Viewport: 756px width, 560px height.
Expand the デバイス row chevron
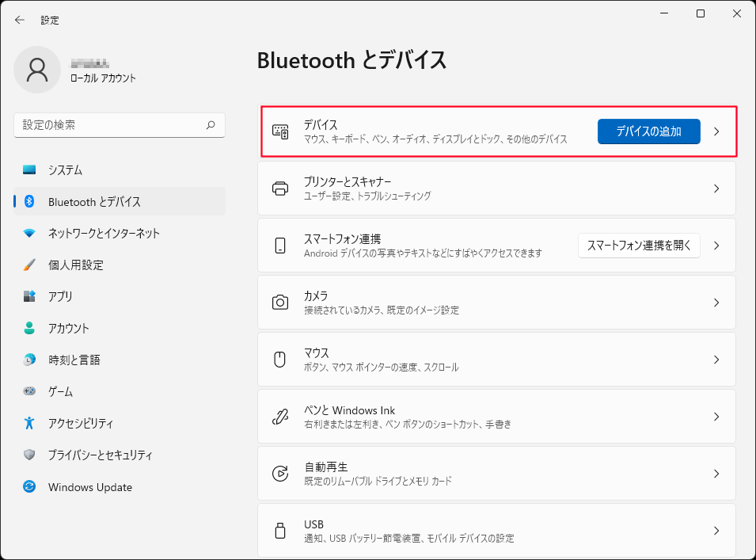click(716, 131)
